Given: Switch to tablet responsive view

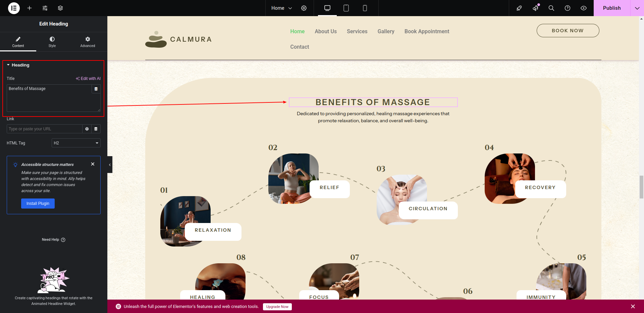Looking at the screenshot, I should point(346,8).
